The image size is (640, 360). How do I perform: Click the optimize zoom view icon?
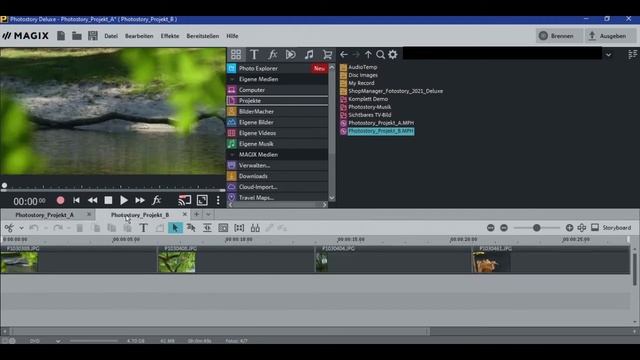click(582, 228)
